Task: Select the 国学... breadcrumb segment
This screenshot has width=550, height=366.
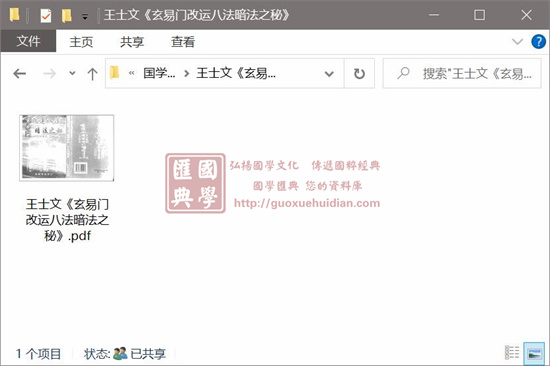Action: pos(159,73)
